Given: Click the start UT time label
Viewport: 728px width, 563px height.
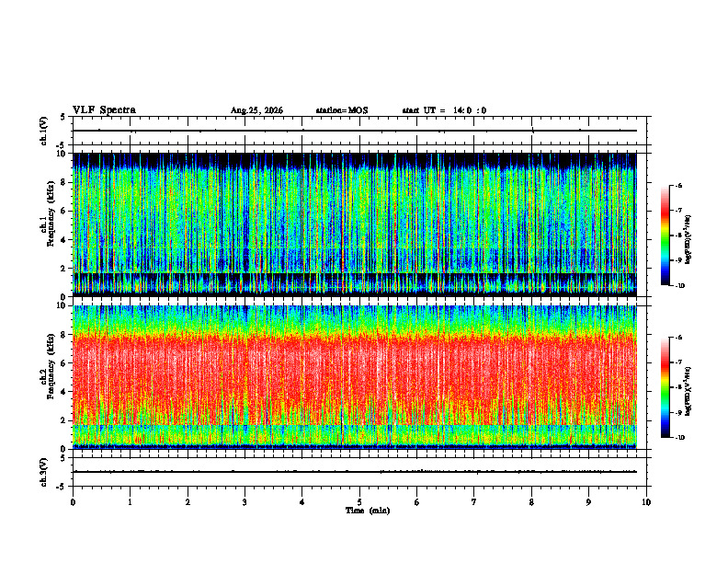Looking at the screenshot, I should point(444,110).
